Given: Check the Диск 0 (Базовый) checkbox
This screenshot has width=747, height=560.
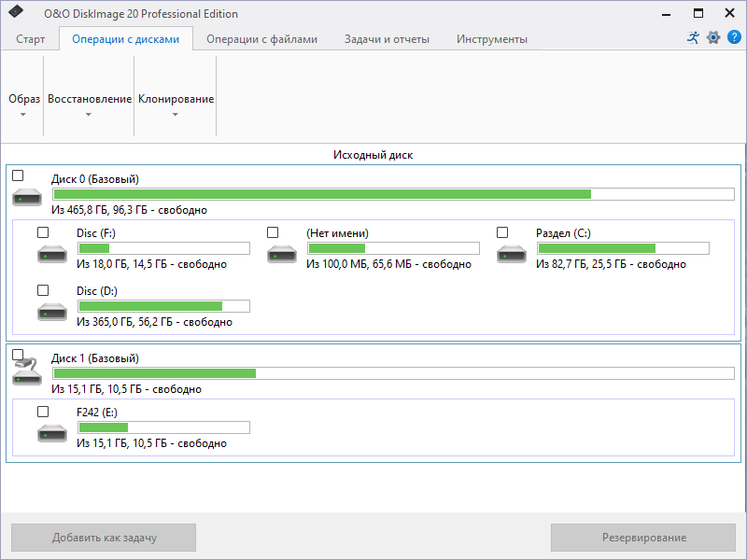Looking at the screenshot, I should pyautogui.click(x=18, y=175).
